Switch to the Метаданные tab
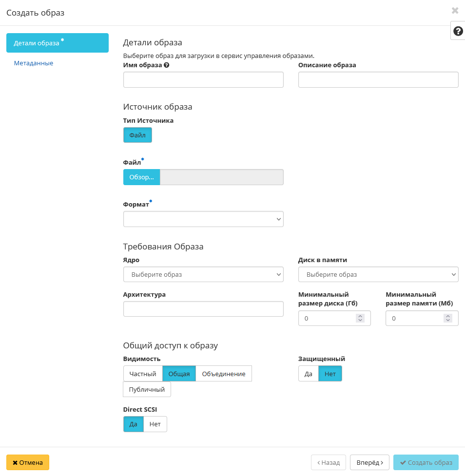This screenshot has width=465, height=476. click(34, 63)
